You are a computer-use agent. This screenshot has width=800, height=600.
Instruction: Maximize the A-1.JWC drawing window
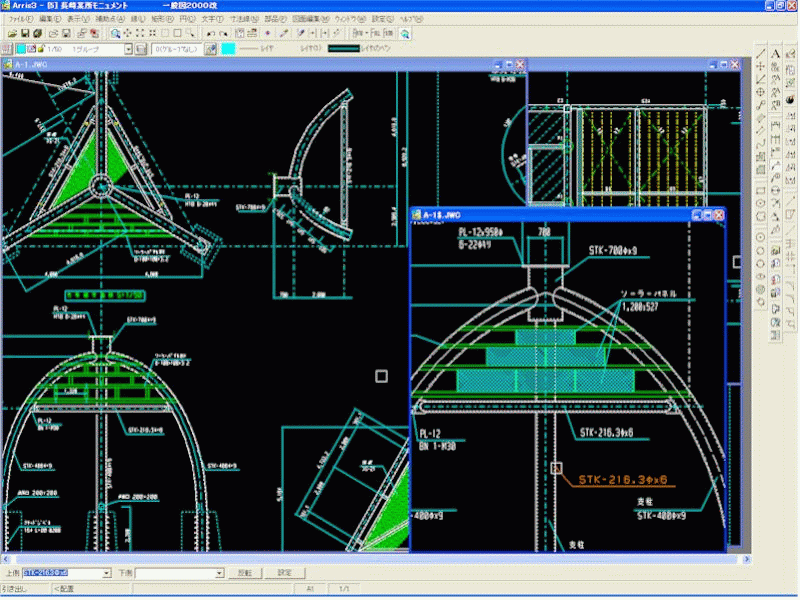pyautogui.click(x=507, y=65)
